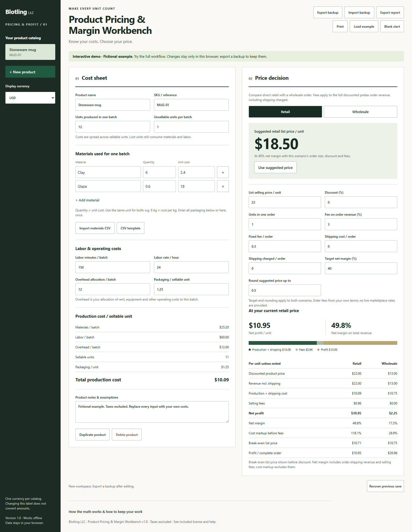Edit Round suggested price up to field
This screenshot has width=412, height=532.
[x=285, y=290]
